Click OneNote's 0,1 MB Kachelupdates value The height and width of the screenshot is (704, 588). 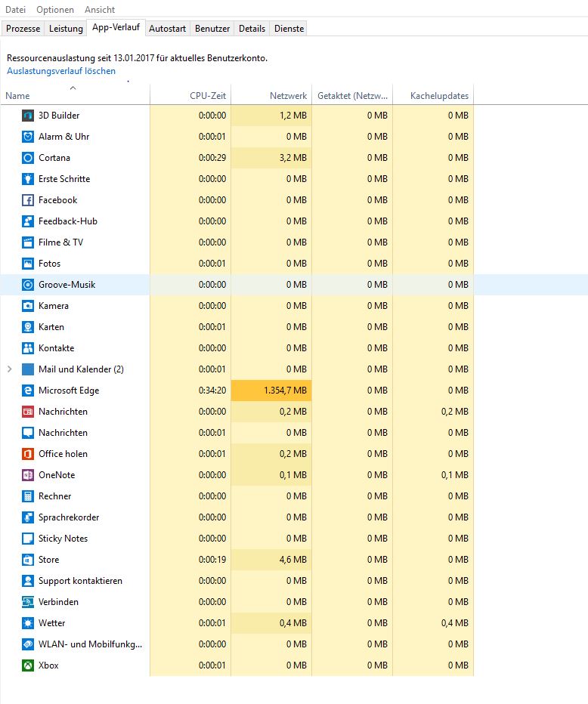[x=454, y=474]
